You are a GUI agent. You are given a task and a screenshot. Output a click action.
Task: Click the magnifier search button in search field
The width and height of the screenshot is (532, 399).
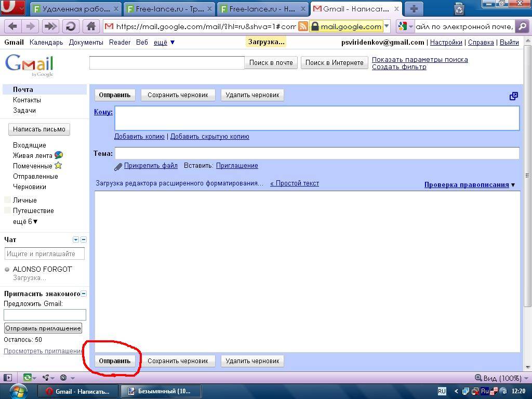tap(522, 26)
